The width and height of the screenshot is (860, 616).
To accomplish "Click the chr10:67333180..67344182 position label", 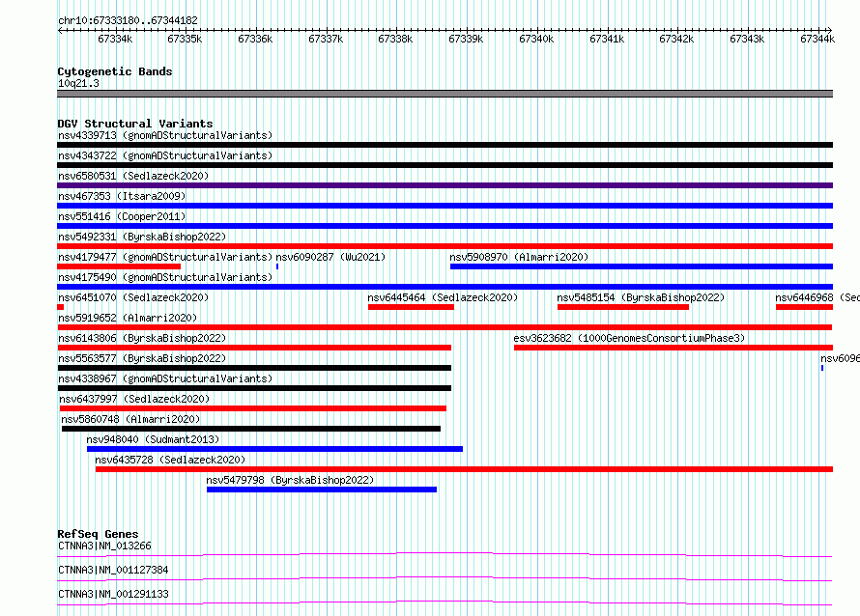I will (128, 20).
